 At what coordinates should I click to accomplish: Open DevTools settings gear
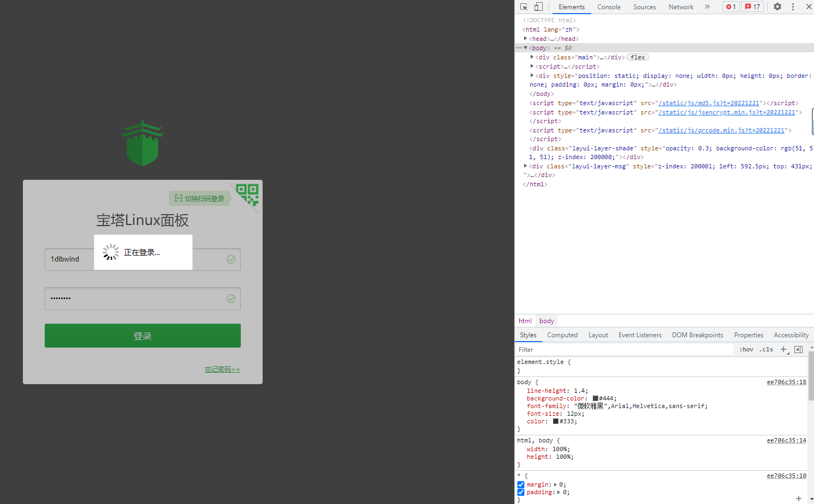click(x=777, y=7)
